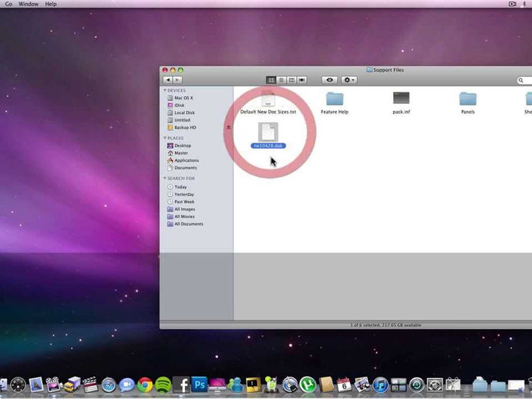Select the rw10428.dsk file icon

pos(268,132)
